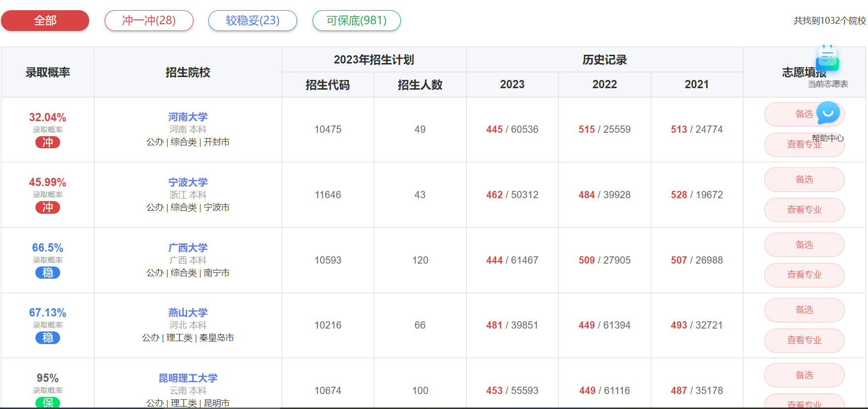Image resolution: width=868 pixels, height=409 pixels.
Task: Click the 66.5% admission probability
Action: 47,248
